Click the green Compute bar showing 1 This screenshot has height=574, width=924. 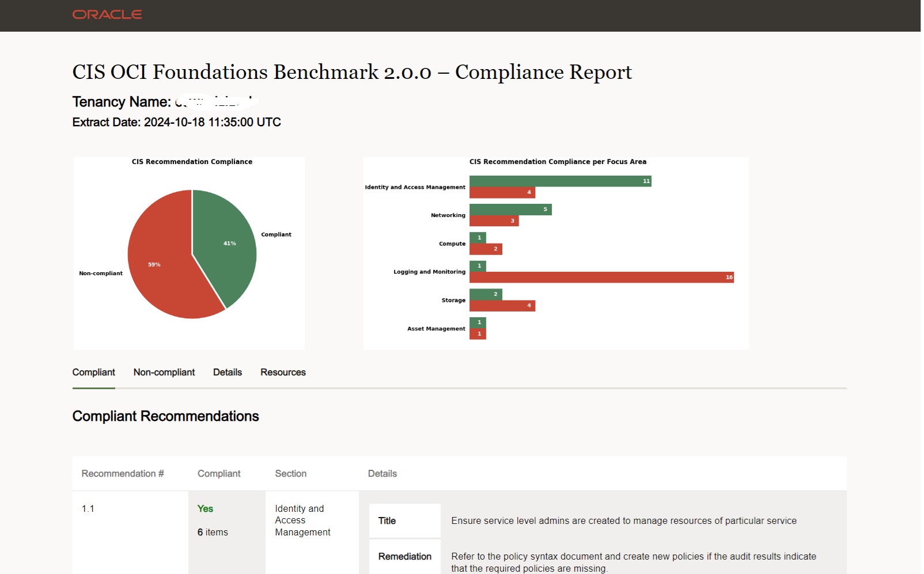click(x=478, y=238)
